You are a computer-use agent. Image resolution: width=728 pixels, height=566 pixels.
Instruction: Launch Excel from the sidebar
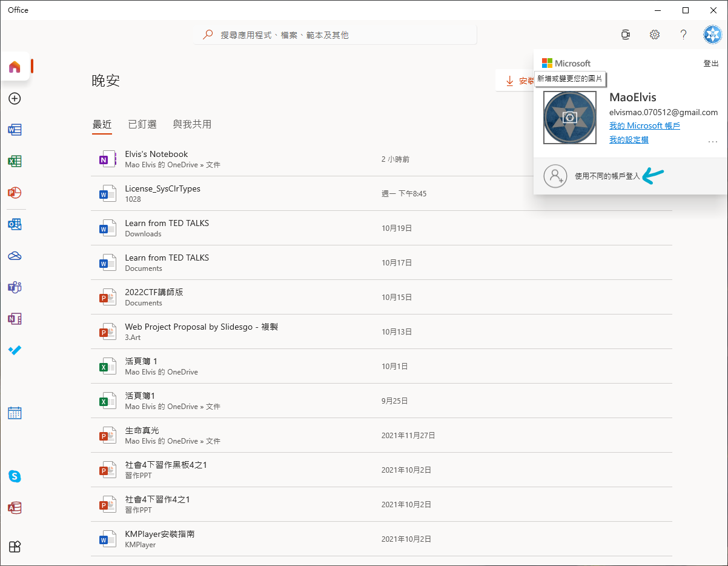tap(15, 161)
